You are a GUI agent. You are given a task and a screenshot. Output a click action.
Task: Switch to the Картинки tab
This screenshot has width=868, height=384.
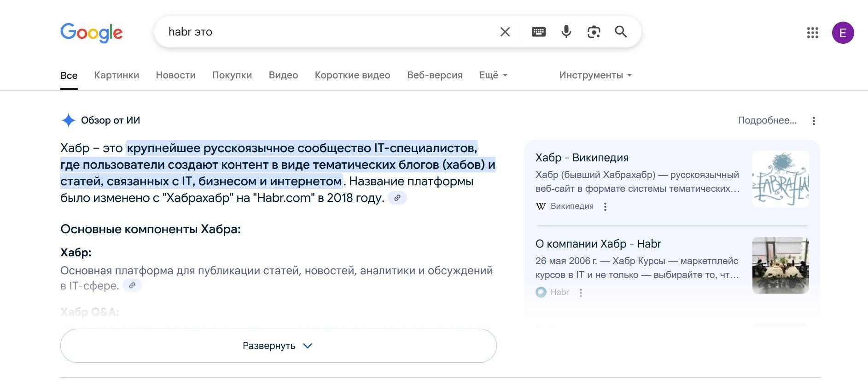pyautogui.click(x=117, y=75)
